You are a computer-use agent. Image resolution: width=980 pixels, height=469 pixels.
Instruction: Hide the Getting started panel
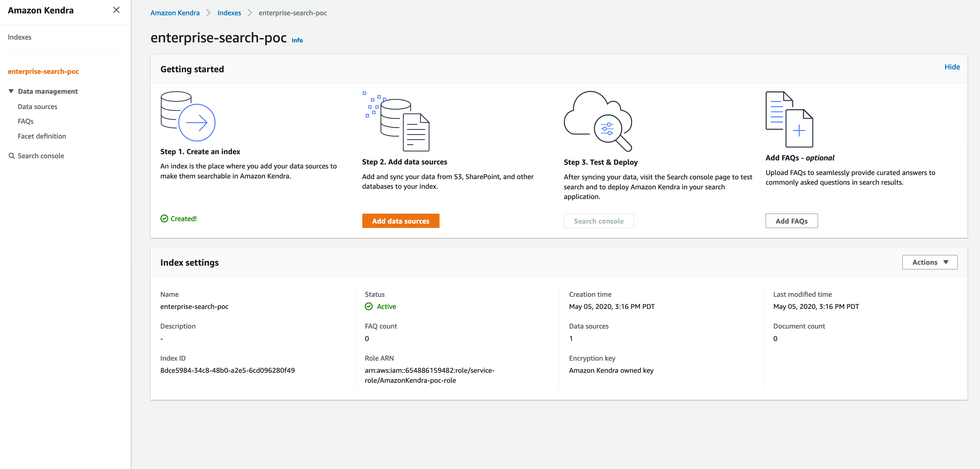(952, 67)
